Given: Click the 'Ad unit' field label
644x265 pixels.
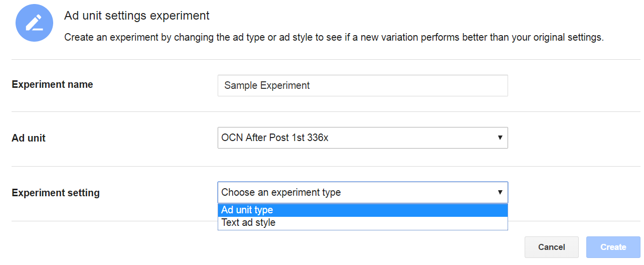Looking at the screenshot, I should coord(29,138).
